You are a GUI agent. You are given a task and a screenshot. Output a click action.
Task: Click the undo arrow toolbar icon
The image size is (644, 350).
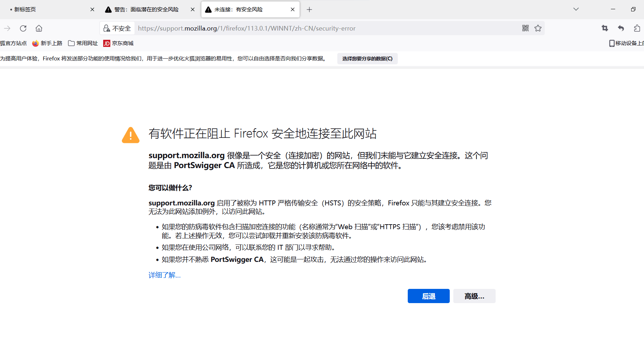tap(621, 28)
